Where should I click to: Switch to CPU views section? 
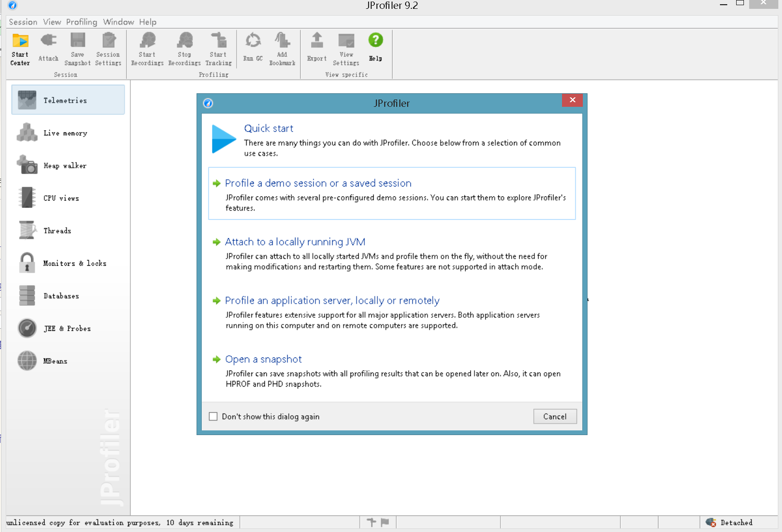[68, 198]
